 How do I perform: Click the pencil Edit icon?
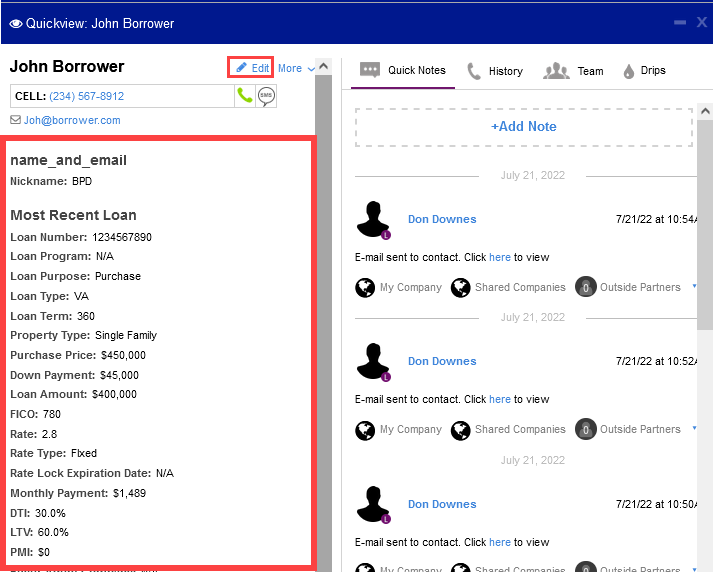(x=241, y=68)
